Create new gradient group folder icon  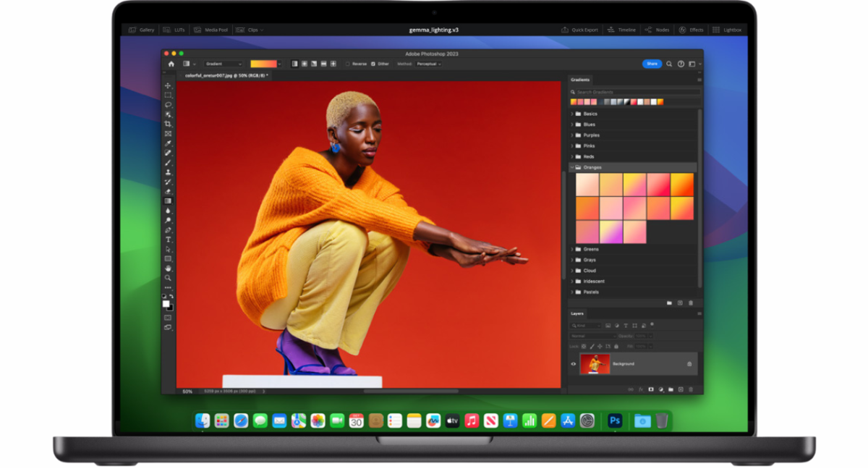click(669, 303)
